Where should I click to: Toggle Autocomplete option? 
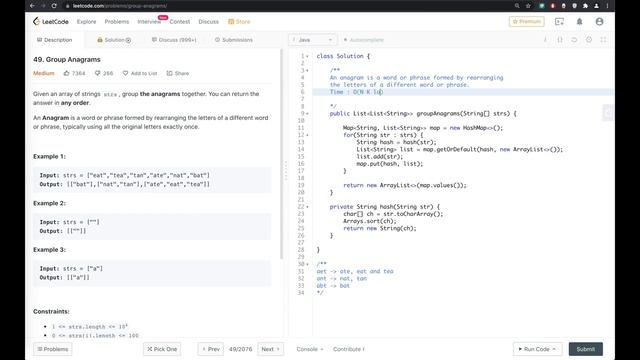(x=364, y=40)
